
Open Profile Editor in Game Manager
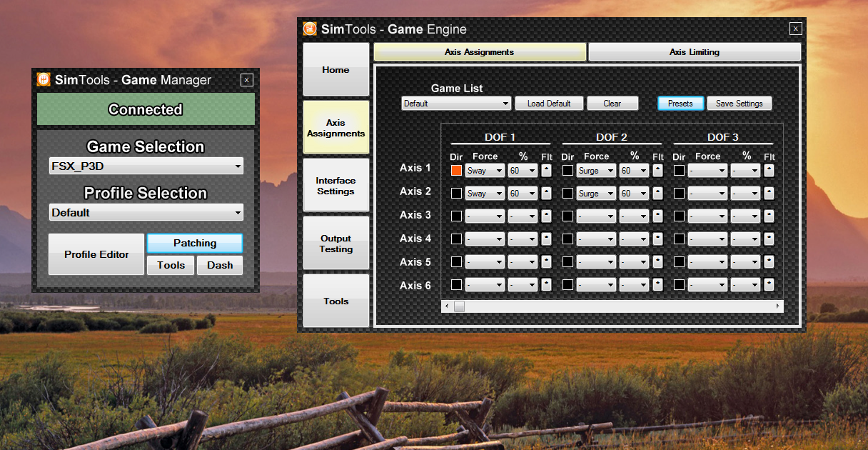click(x=96, y=254)
